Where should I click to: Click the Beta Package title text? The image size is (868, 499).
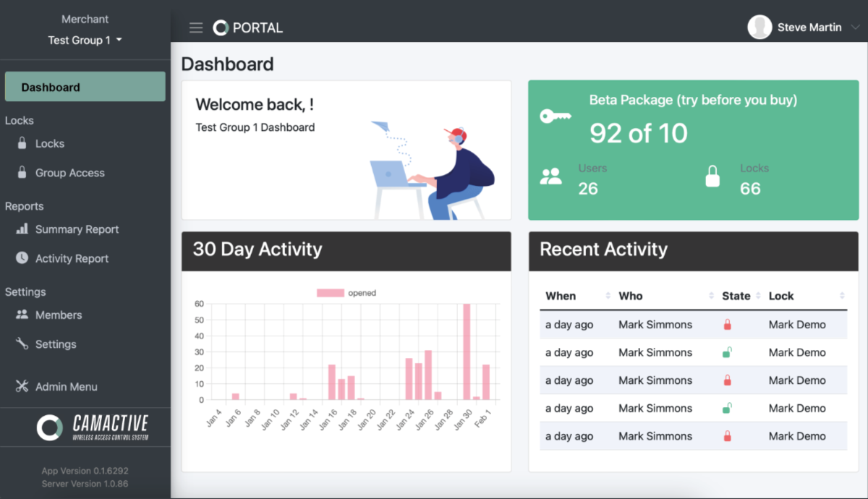[x=693, y=101]
